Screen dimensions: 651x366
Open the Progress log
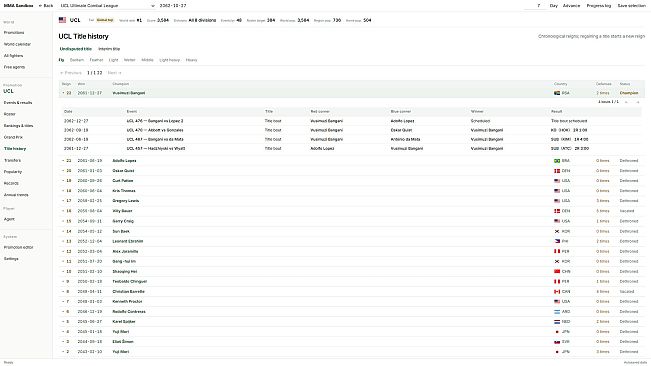tap(598, 5)
